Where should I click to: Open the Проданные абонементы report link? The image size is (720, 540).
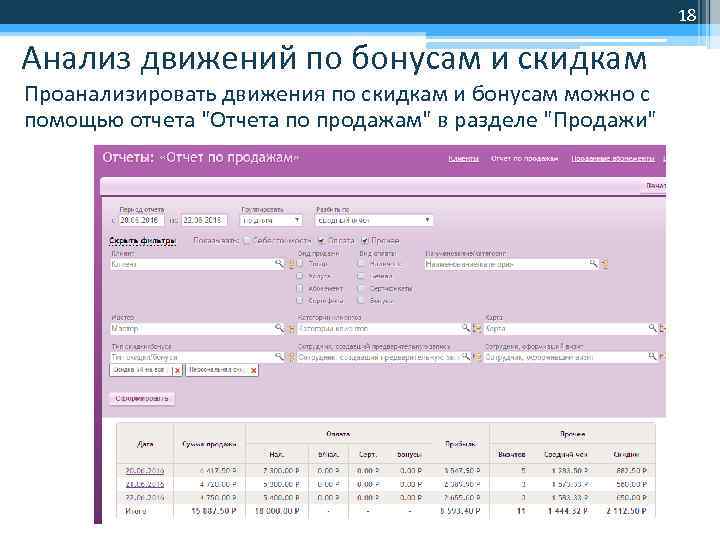pos(613,158)
